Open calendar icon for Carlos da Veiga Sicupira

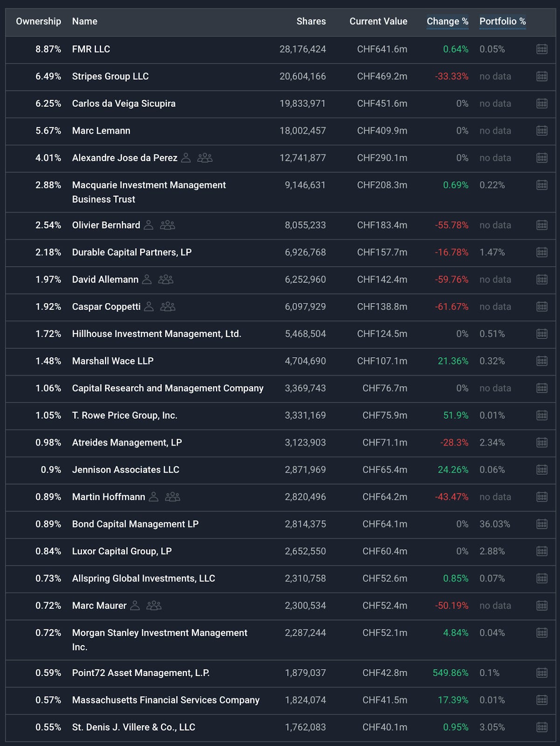542,104
